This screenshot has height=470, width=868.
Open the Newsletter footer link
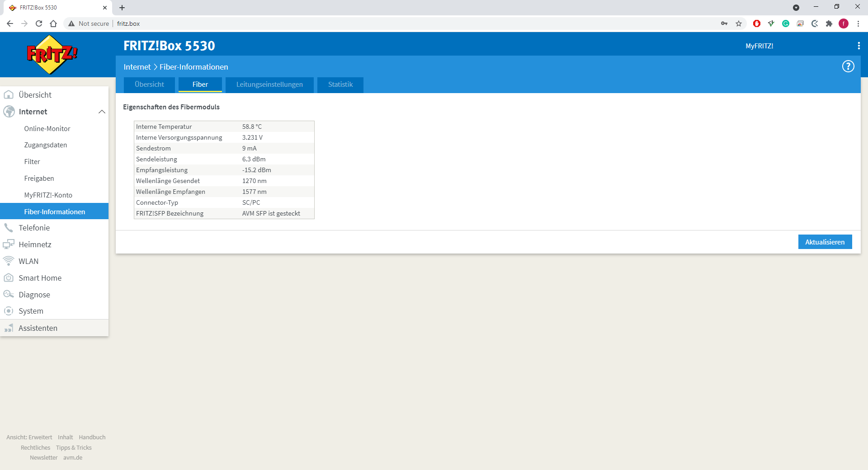point(43,457)
